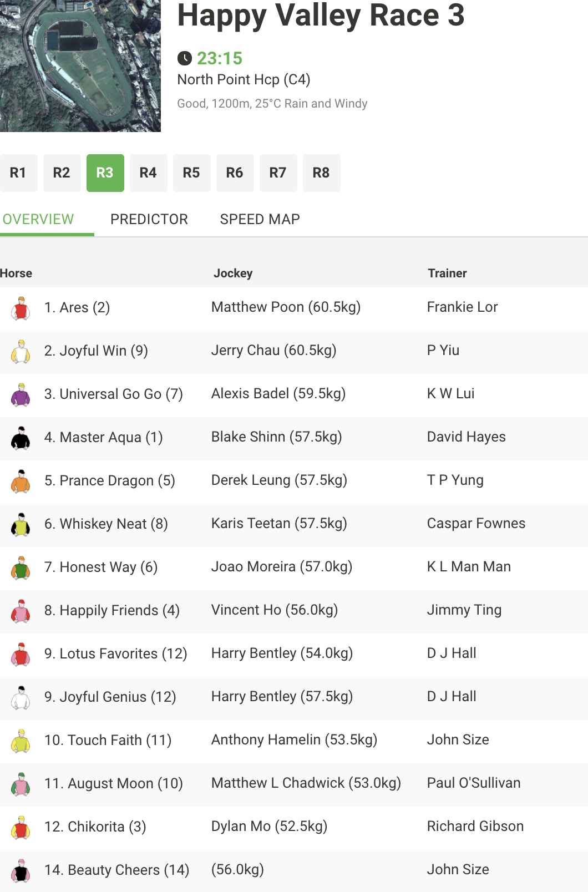Open the Lotus Favorites horse entry
Viewport: 588px width, 892px height.
pyautogui.click(x=116, y=653)
